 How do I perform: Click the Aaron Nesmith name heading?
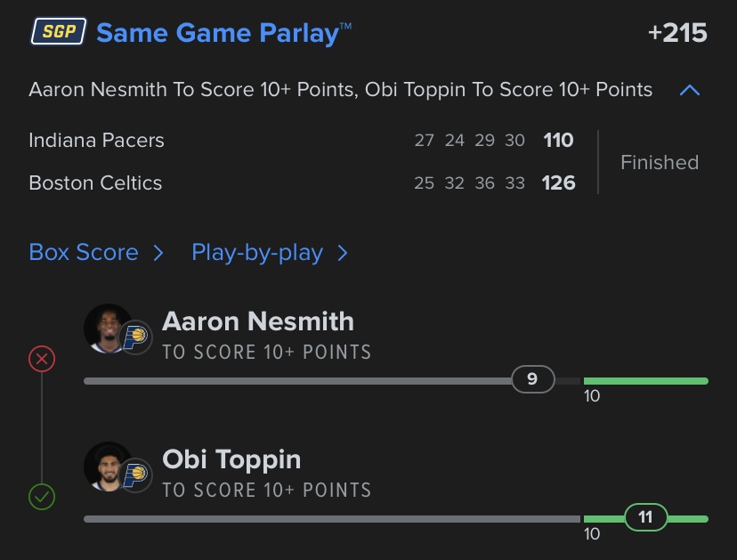(x=258, y=321)
